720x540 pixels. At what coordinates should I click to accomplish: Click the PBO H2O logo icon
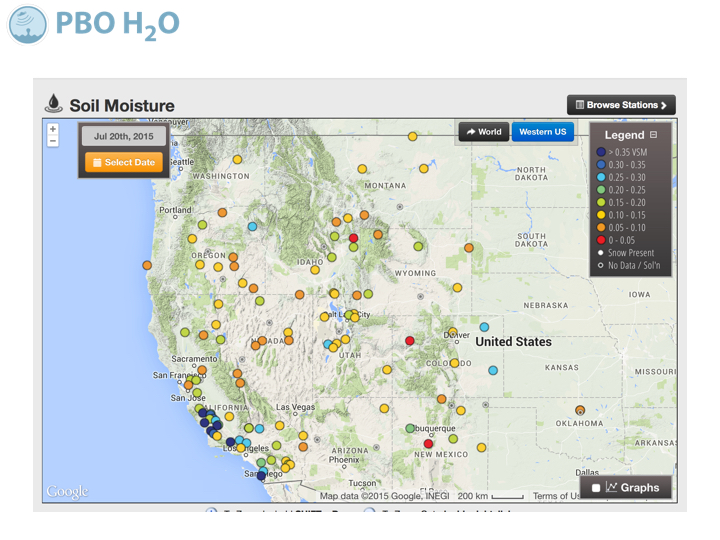[x=27, y=24]
